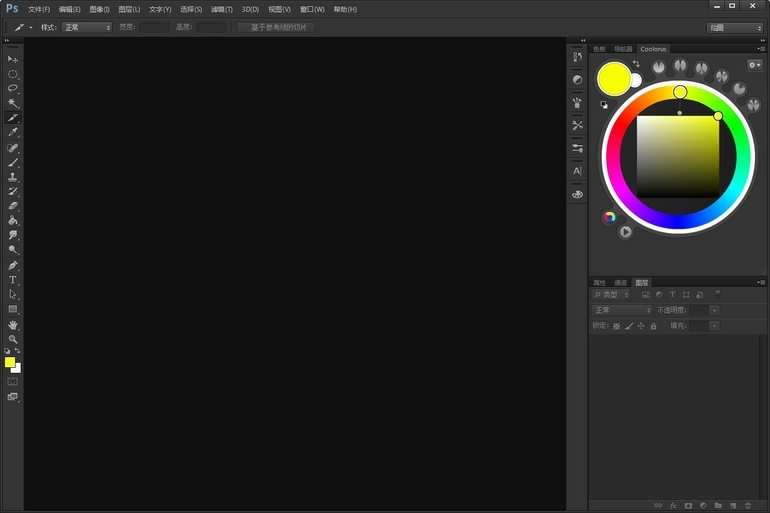Open the 样式 style dropdown in options bar
Screen dimensions: 770x513
click(x=87, y=27)
